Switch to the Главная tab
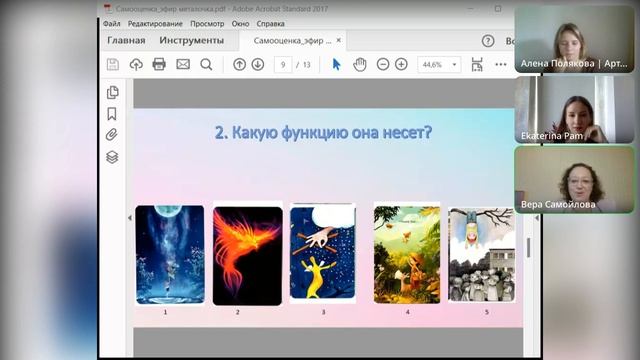640x360 pixels. [126, 40]
